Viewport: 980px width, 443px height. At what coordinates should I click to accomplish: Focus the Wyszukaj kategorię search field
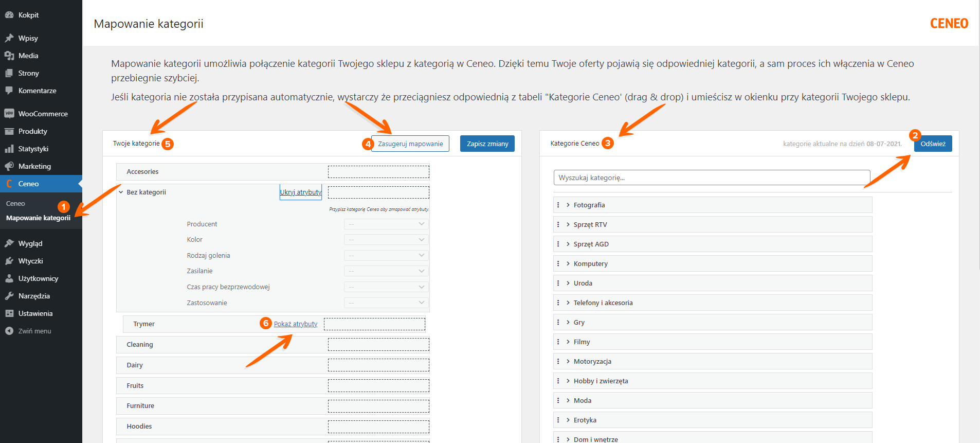pos(712,178)
